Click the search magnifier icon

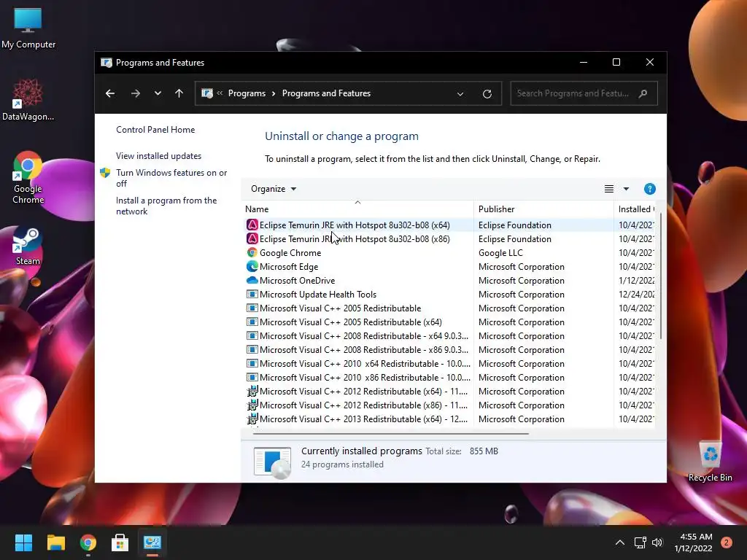643,93
